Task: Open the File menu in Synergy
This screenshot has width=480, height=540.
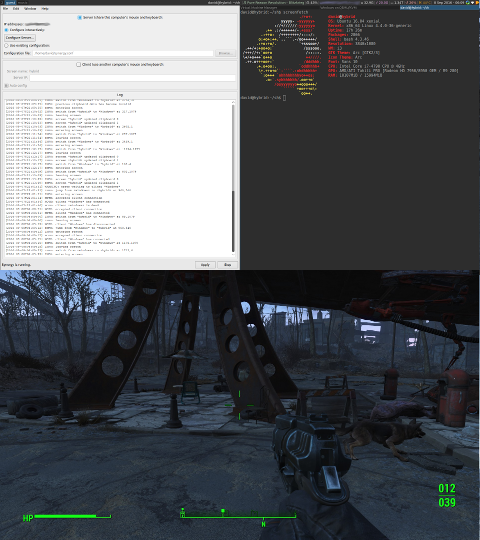Action: coord(6,9)
